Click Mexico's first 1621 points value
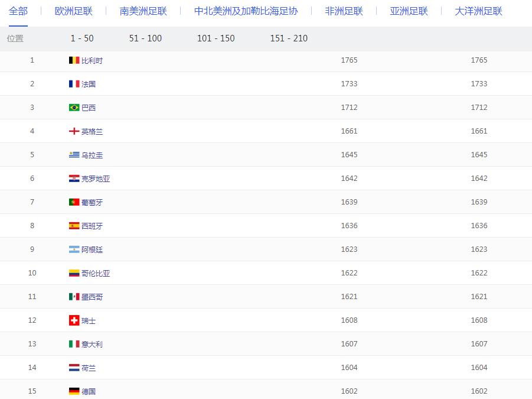 click(x=349, y=297)
